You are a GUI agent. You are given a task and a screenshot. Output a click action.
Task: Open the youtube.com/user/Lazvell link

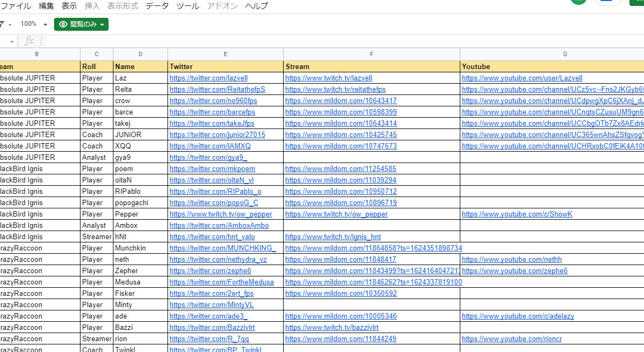522,78
